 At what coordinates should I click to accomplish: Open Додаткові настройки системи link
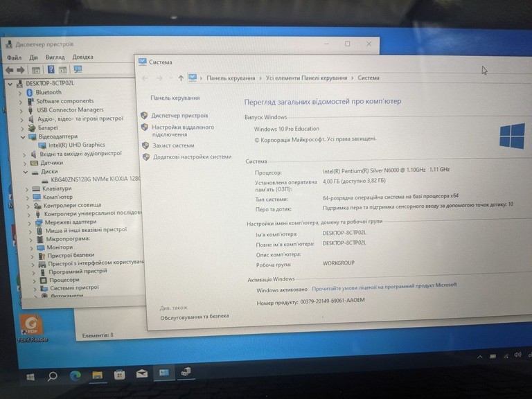click(193, 157)
